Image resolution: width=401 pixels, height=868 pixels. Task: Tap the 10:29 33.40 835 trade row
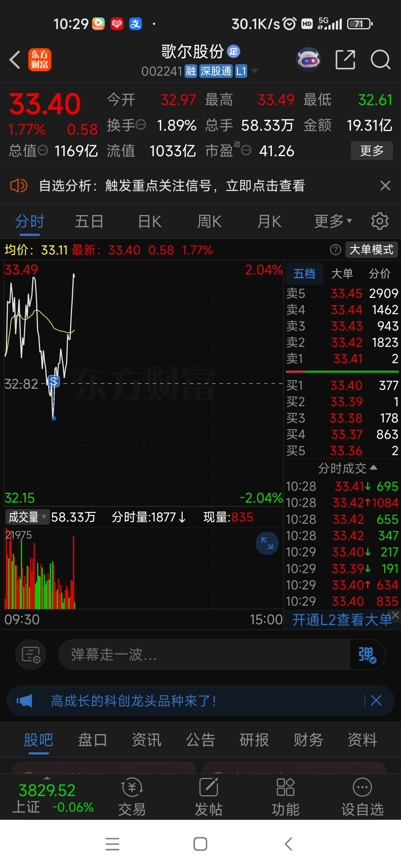[x=342, y=601]
